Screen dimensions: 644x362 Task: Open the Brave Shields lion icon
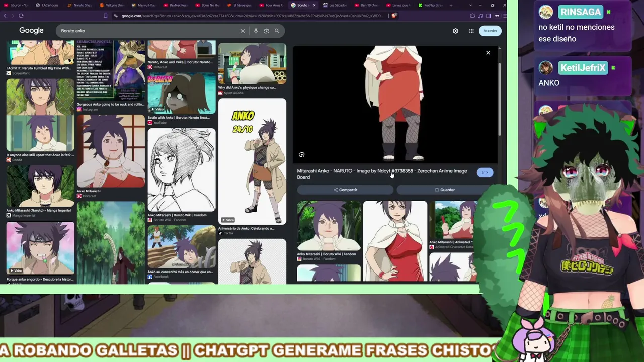pyautogui.click(x=394, y=16)
